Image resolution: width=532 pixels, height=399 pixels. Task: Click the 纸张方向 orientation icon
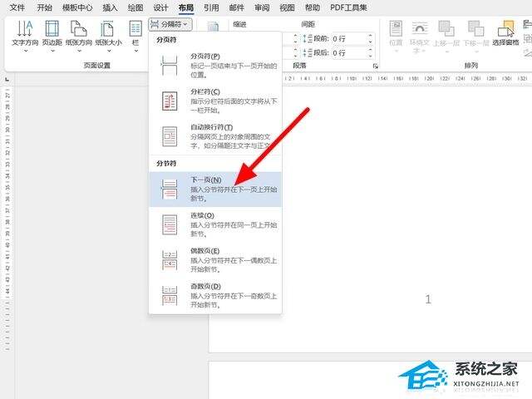79,28
